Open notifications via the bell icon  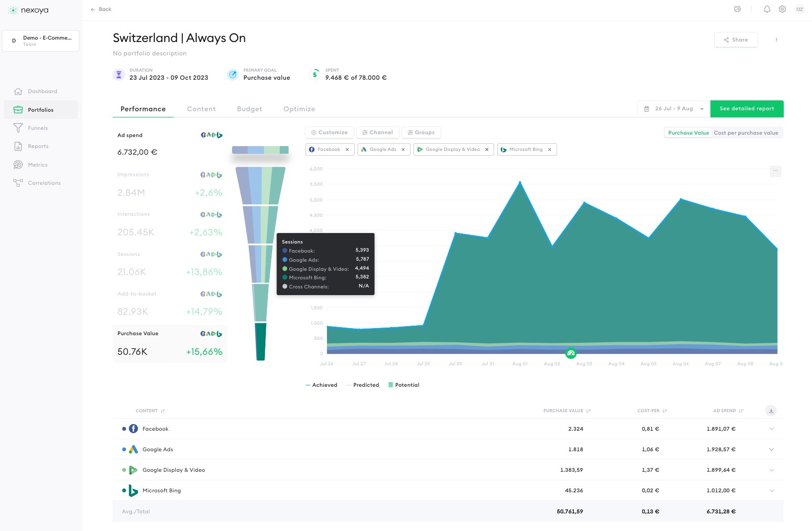coord(767,9)
